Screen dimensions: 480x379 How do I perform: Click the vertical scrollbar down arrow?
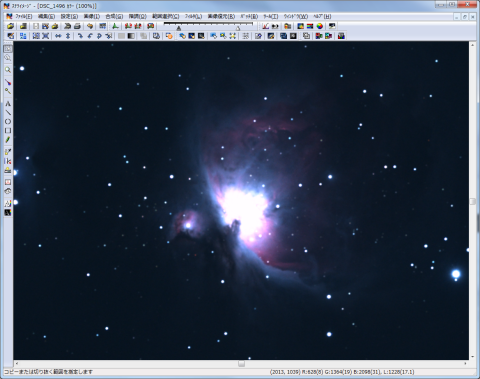473,357
